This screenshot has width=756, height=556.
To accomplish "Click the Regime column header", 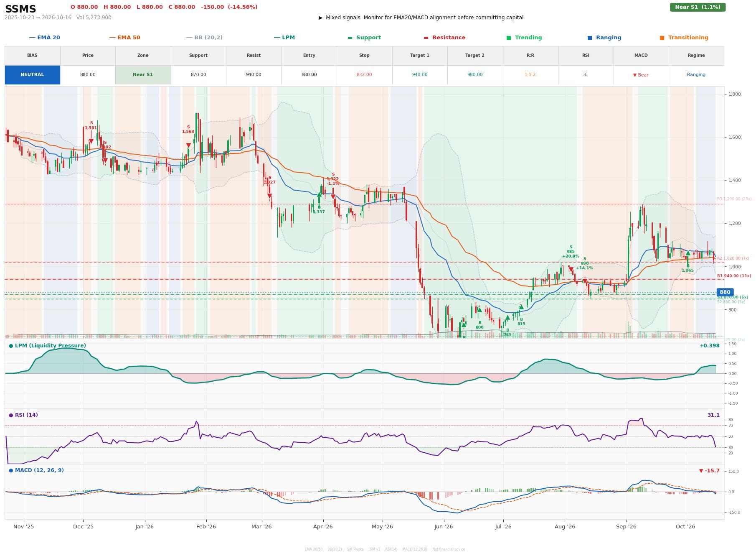I will coord(696,56).
